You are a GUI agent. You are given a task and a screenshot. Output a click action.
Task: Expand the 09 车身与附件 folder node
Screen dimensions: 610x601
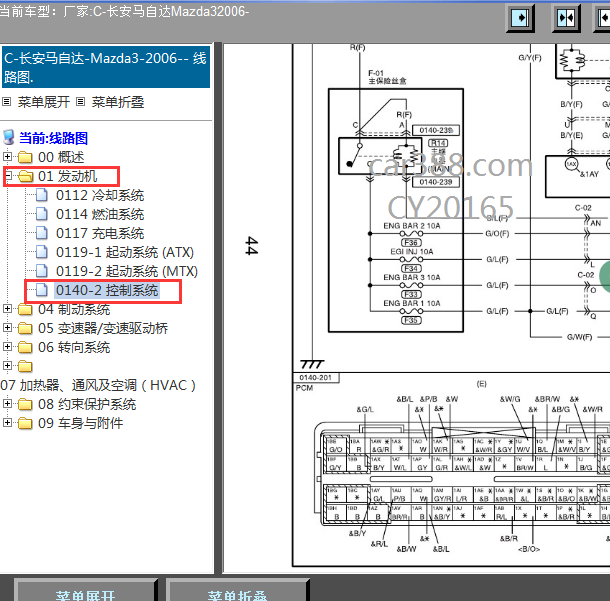pyautogui.click(x=7, y=422)
